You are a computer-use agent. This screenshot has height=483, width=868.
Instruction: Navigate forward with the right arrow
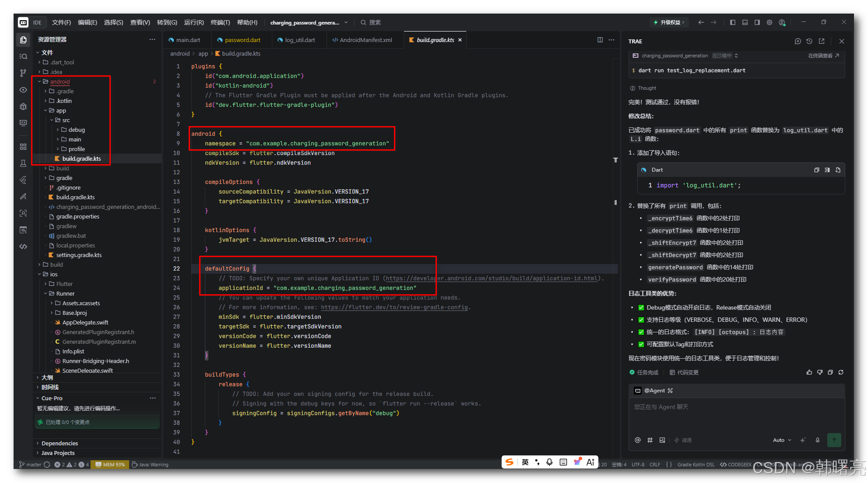point(713,22)
